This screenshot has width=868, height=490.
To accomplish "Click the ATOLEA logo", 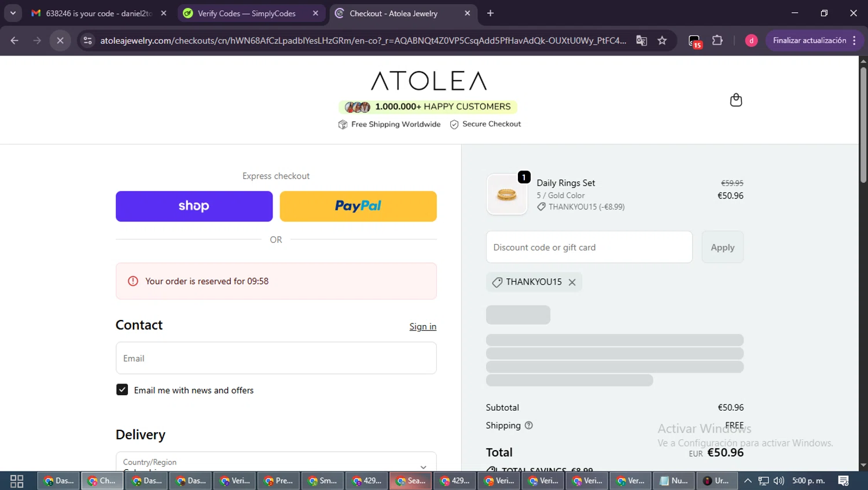I will 429,81.
